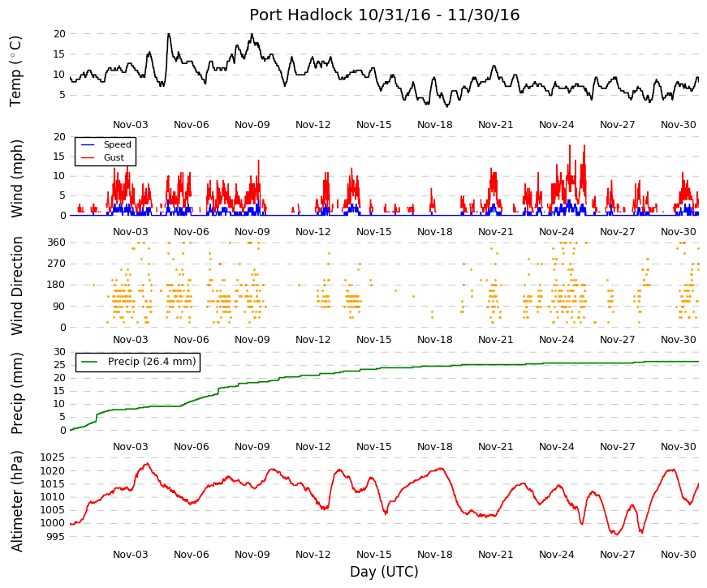Click the Precip (26.4 mm) legend text
This screenshot has height=588, width=707.
152,362
